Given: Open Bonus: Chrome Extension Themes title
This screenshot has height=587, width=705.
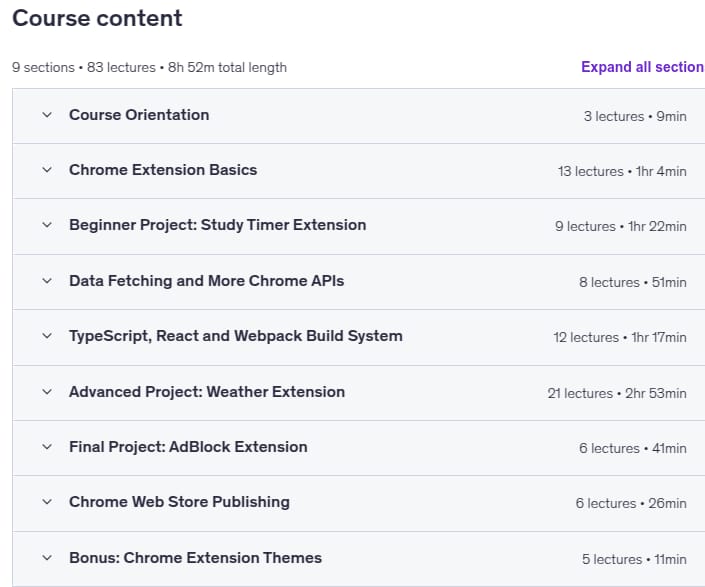Looking at the screenshot, I should coord(195,558).
